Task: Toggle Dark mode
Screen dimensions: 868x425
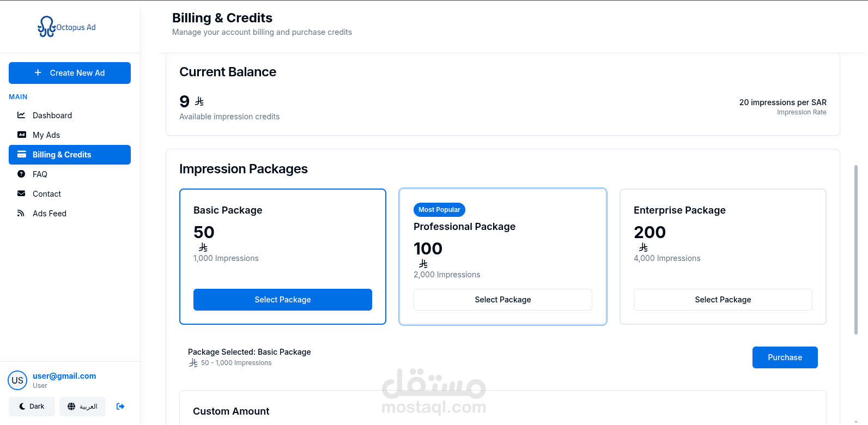Action: (x=32, y=406)
